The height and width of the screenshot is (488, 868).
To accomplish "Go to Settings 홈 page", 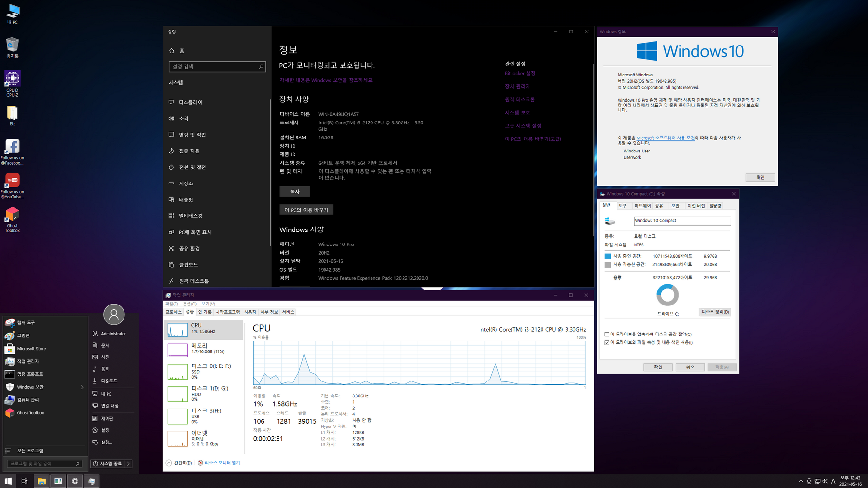I will coord(217,51).
